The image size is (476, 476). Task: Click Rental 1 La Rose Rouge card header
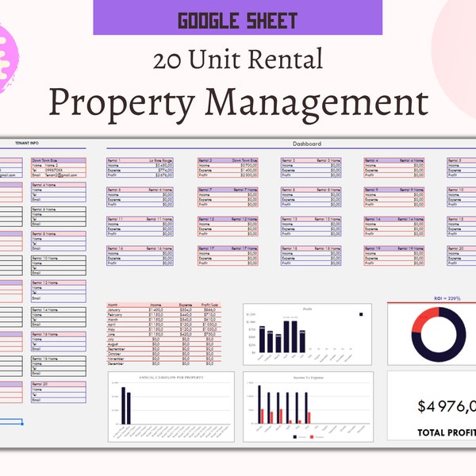[140, 160]
